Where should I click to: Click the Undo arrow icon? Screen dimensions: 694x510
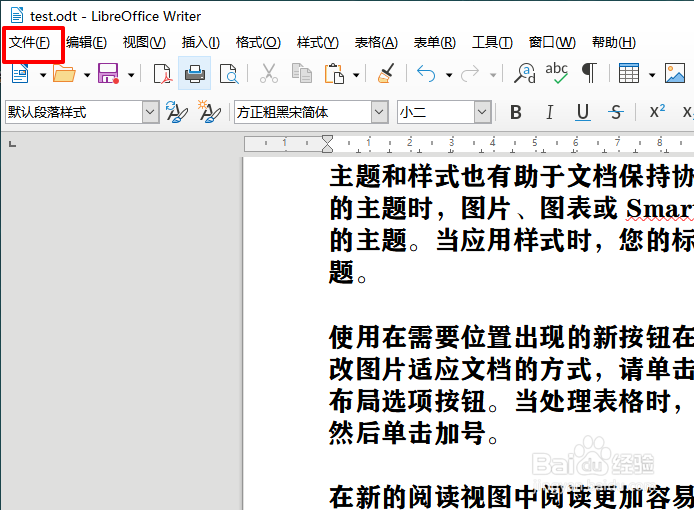[x=426, y=73]
